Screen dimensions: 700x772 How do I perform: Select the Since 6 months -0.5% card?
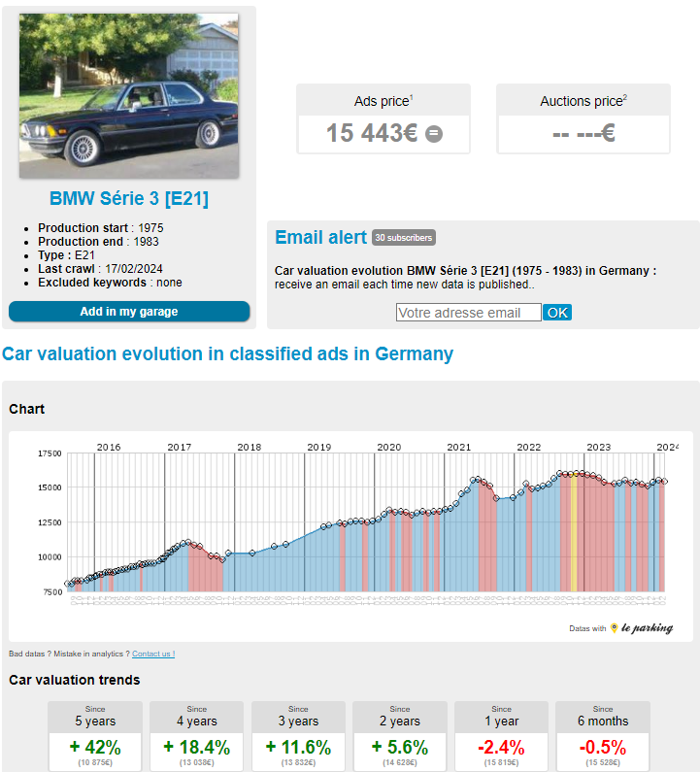603,736
